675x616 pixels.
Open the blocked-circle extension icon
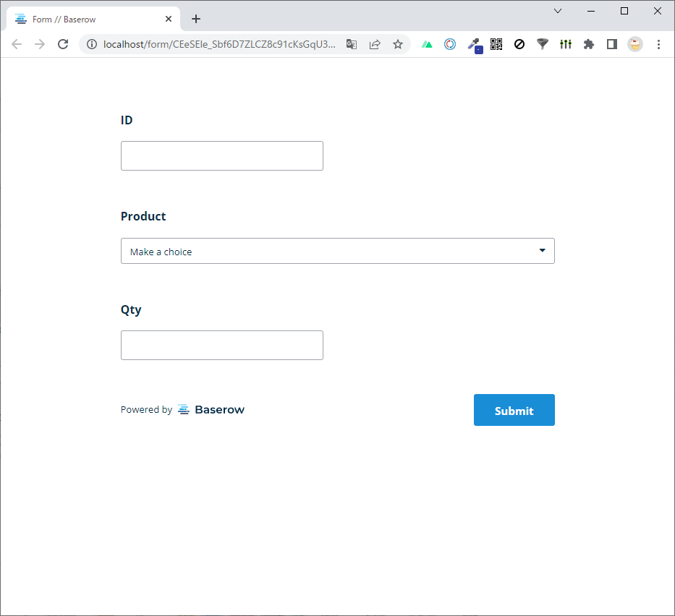tap(519, 44)
